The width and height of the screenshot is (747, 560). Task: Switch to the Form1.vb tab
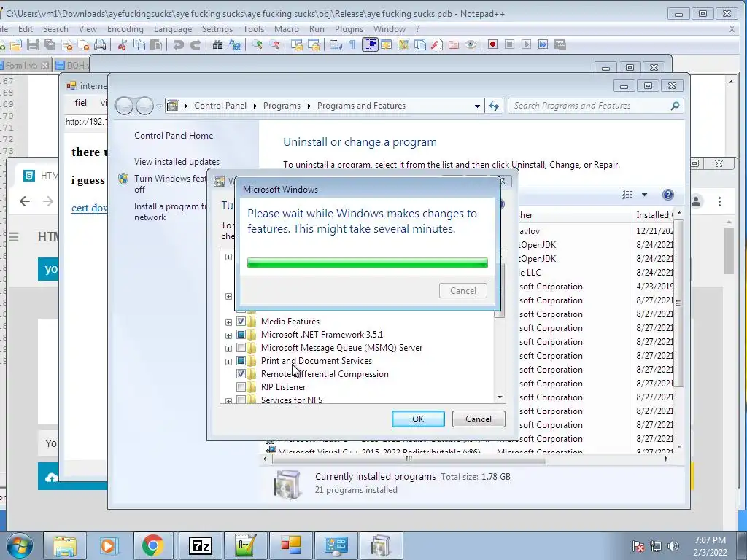[22, 65]
